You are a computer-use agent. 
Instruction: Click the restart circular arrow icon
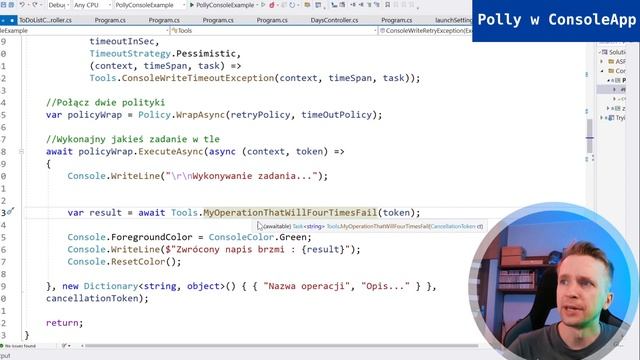(292, 5)
